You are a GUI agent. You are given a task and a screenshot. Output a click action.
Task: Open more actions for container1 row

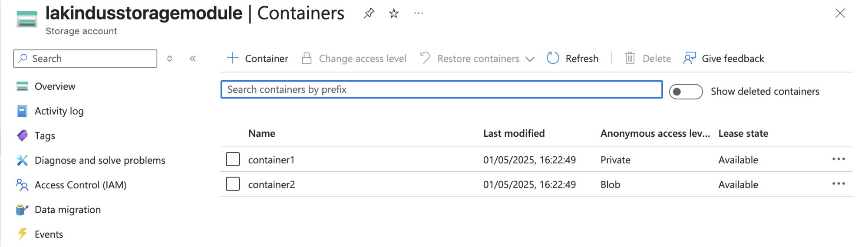[x=838, y=159]
